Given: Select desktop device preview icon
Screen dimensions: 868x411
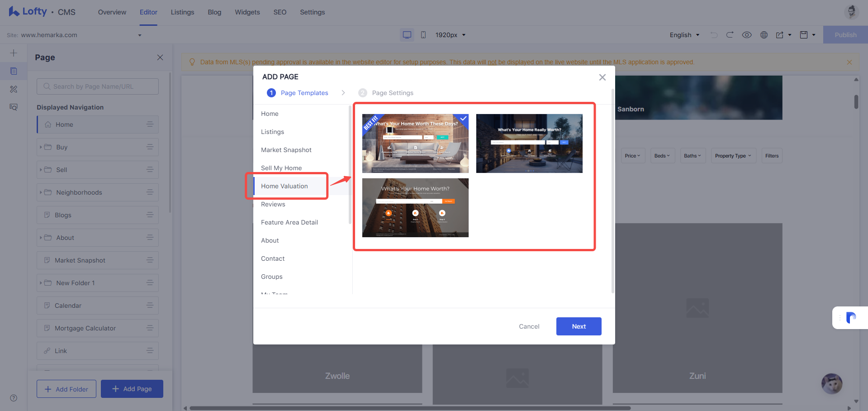Looking at the screenshot, I should click(x=407, y=35).
